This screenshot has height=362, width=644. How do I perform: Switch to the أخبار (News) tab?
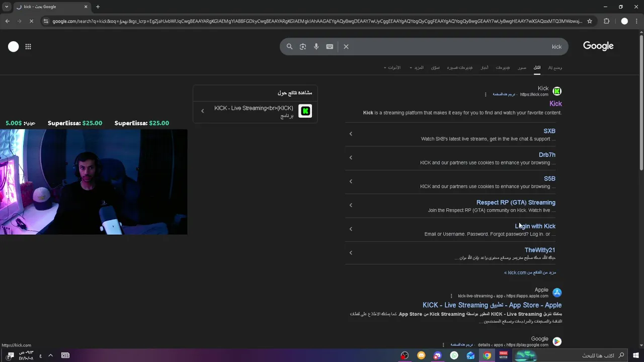[x=484, y=67]
